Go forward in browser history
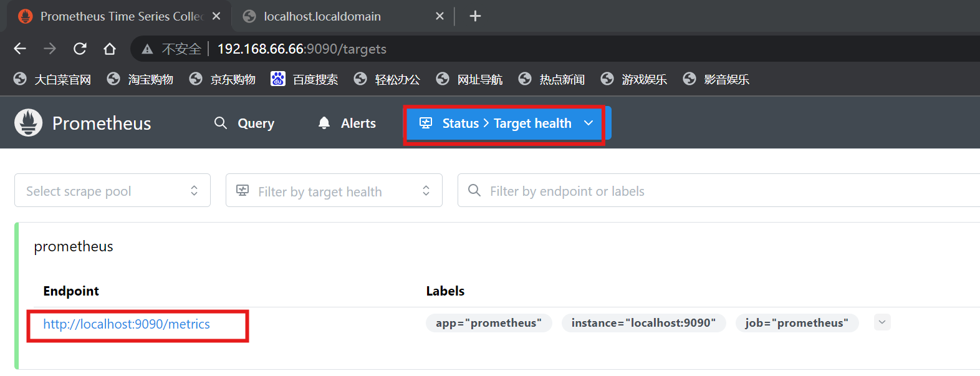The image size is (980, 376). tap(50, 49)
